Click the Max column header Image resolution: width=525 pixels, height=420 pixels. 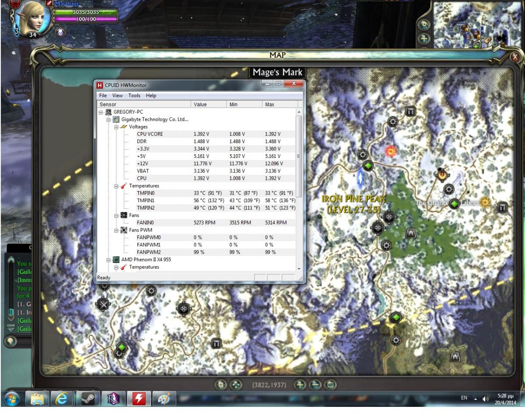[280, 105]
